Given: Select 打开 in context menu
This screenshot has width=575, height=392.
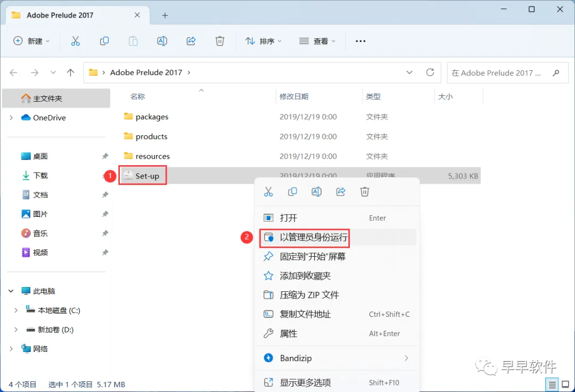Looking at the screenshot, I should click(x=338, y=218).
